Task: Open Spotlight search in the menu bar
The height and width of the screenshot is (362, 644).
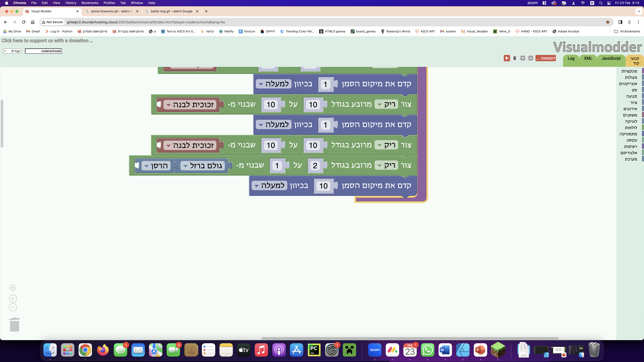Action: [601, 3]
